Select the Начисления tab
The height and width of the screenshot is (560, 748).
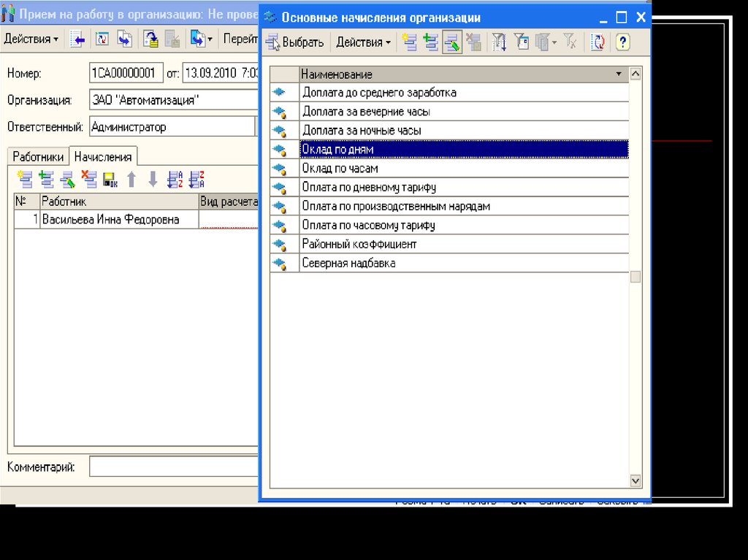(x=103, y=156)
